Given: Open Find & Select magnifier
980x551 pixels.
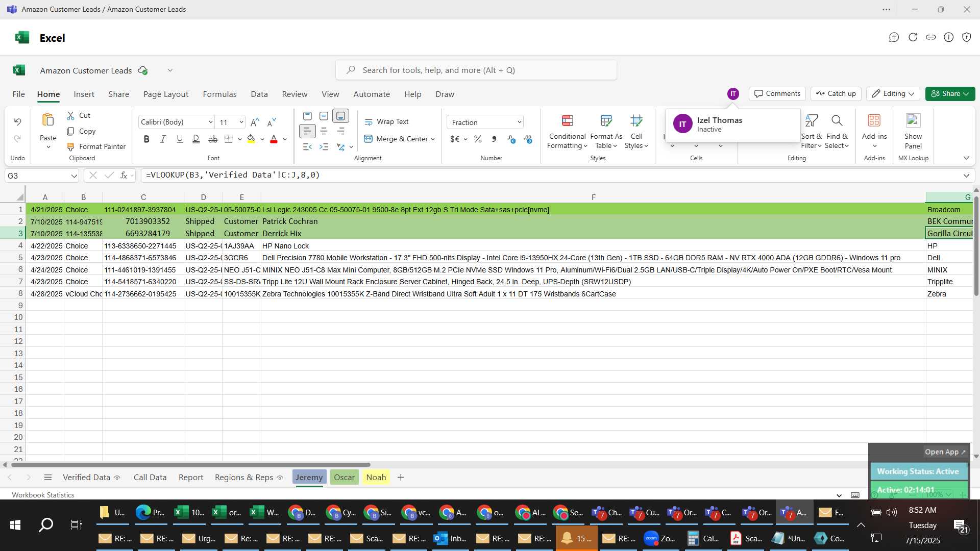Looking at the screenshot, I should (x=837, y=121).
